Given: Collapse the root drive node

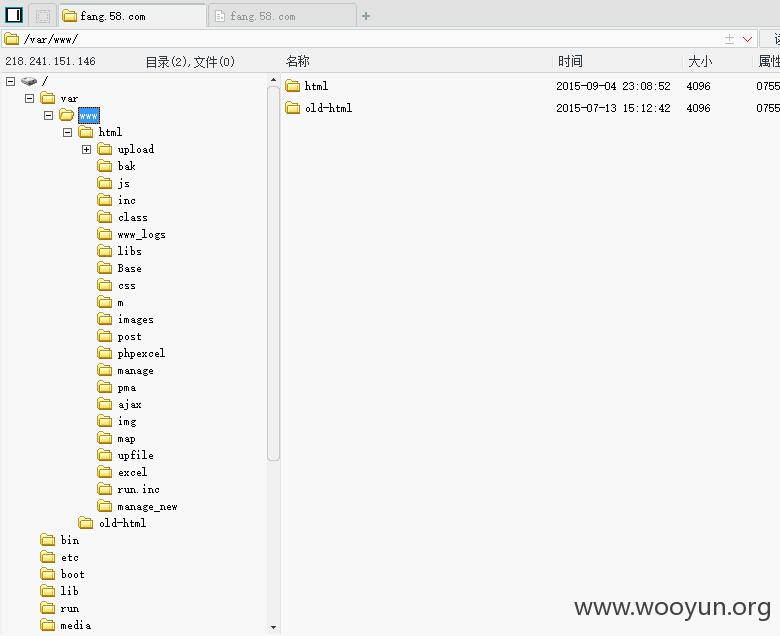Looking at the screenshot, I should tap(10, 81).
